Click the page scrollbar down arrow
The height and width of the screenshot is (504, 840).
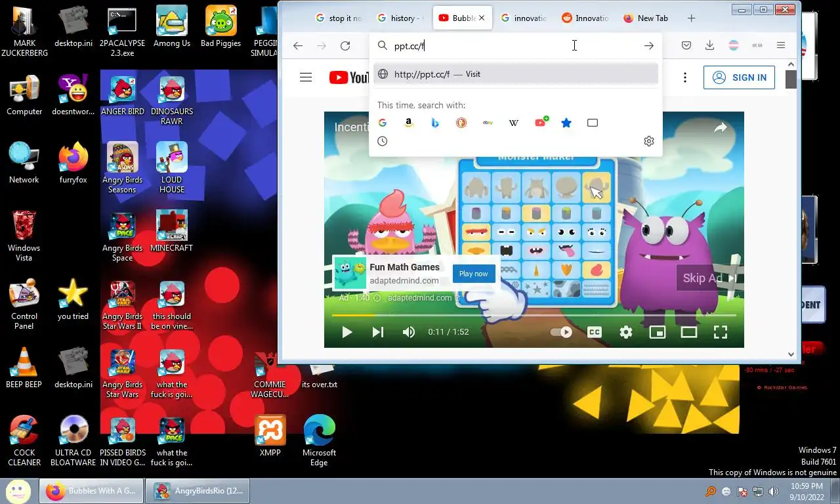click(791, 354)
